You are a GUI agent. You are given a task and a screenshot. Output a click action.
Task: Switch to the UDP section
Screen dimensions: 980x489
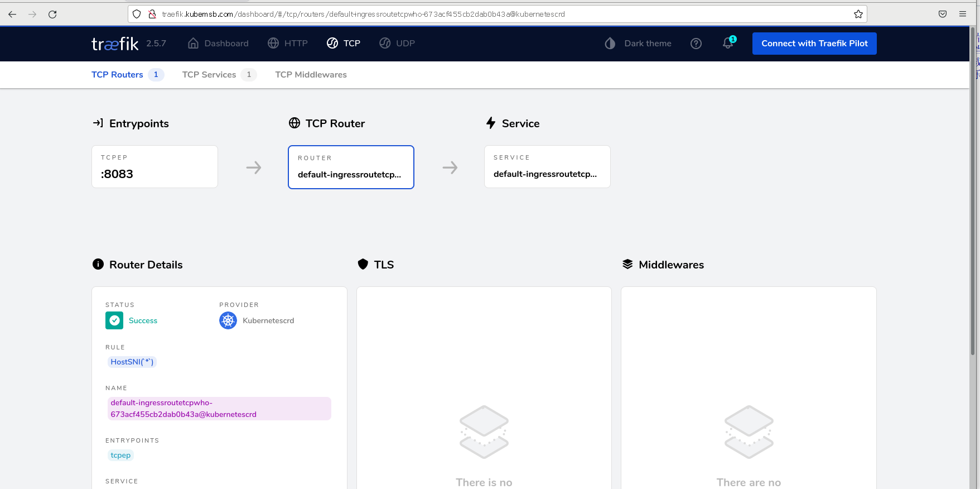click(397, 44)
